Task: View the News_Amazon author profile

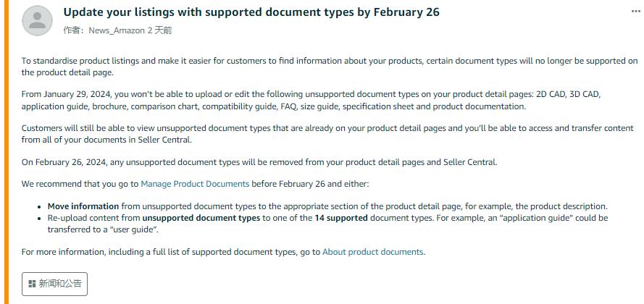Action: [x=117, y=31]
